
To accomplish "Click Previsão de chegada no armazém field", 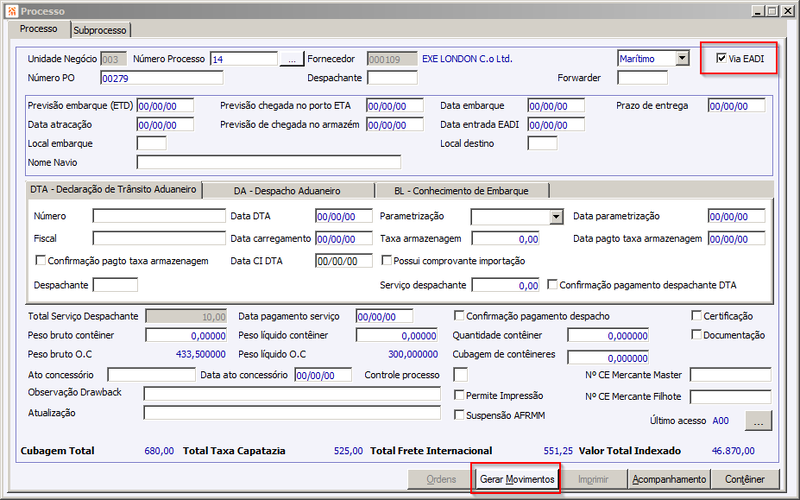I will 395,125.
